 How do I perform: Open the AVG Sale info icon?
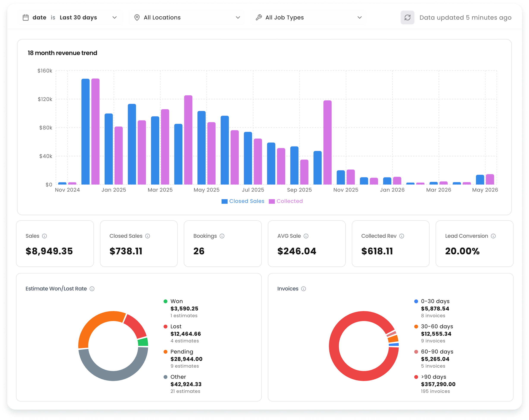click(306, 236)
